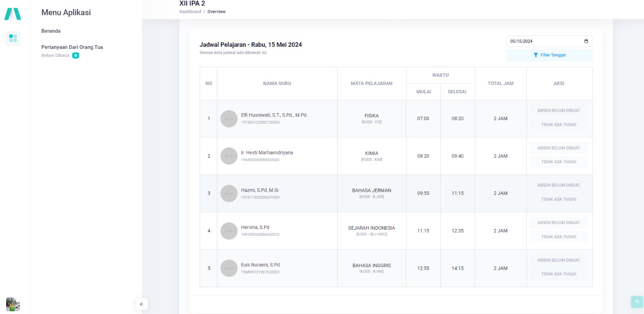Screen dimensions: 644x314
Task: Click the app logo in the sidebar
Action: tap(12, 14)
